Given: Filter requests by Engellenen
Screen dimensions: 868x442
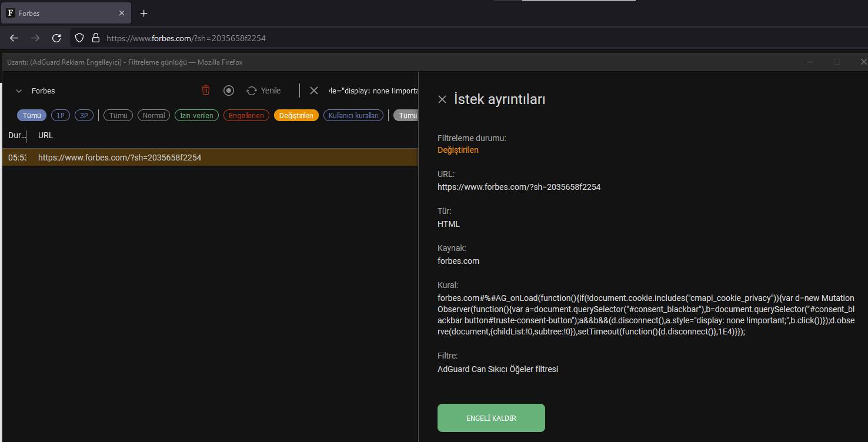Looking at the screenshot, I should [246, 115].
